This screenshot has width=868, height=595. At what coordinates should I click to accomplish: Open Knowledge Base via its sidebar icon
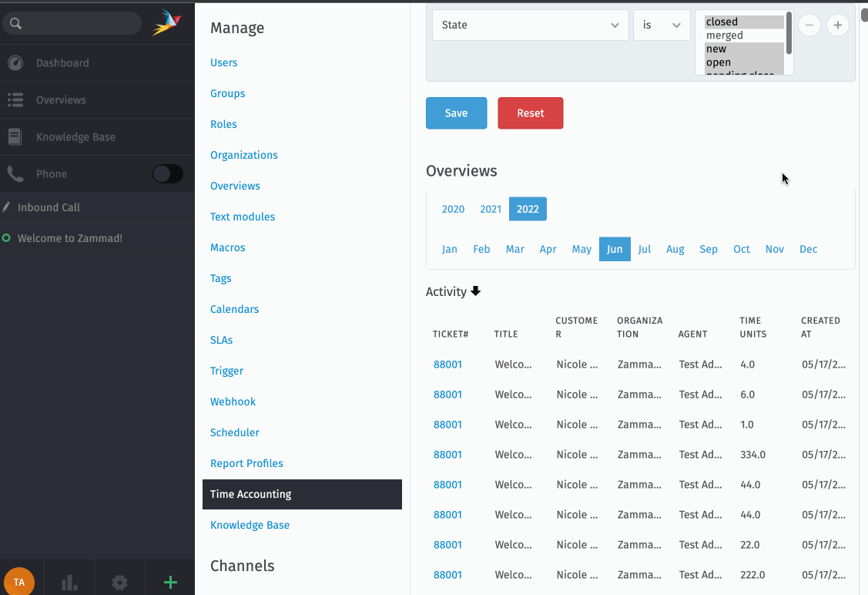pyautogui.click(x=15, y=136)
